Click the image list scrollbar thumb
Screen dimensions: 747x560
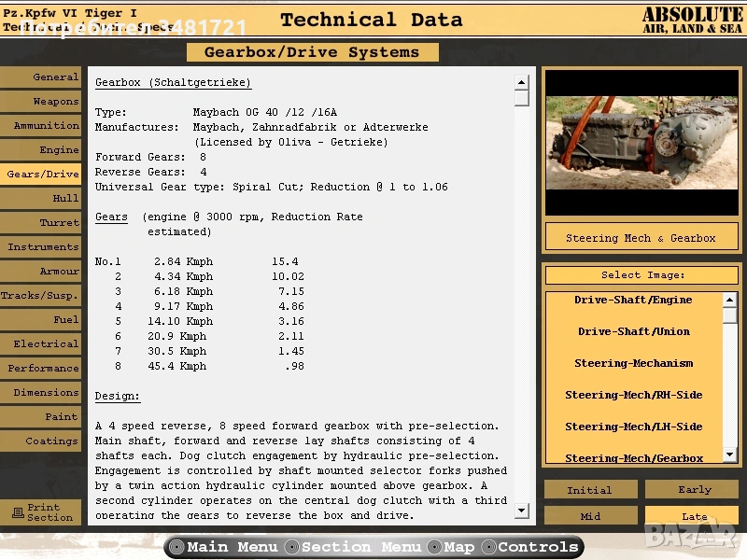tap(729, 315)
